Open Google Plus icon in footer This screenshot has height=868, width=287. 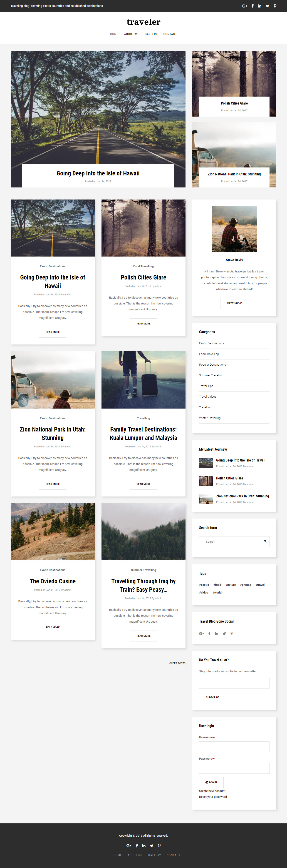point(129,846)
